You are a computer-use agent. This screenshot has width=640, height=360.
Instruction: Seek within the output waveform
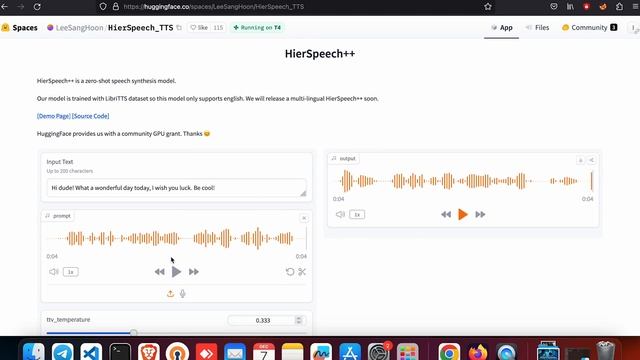(463, 181)
